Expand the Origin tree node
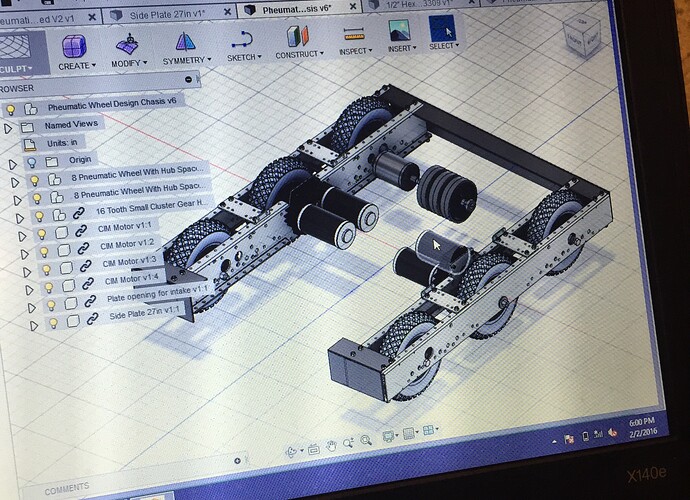Viewport: 690px width, 500px height. 12,165
